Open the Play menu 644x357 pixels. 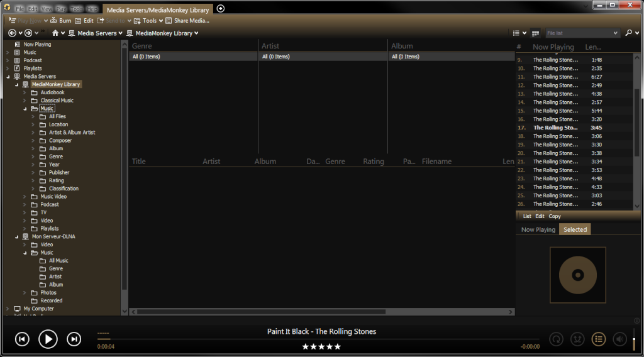tap(61, 9)
